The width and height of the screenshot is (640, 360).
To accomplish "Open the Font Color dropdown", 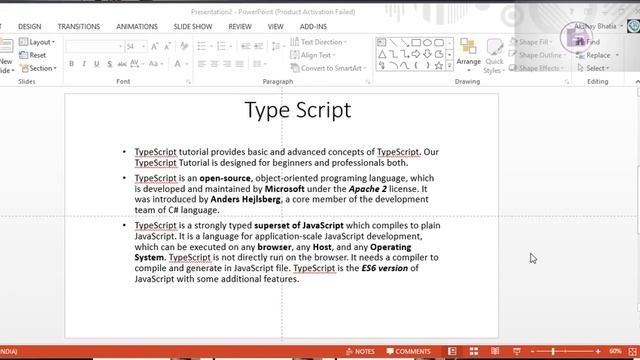I will [187, 64].
